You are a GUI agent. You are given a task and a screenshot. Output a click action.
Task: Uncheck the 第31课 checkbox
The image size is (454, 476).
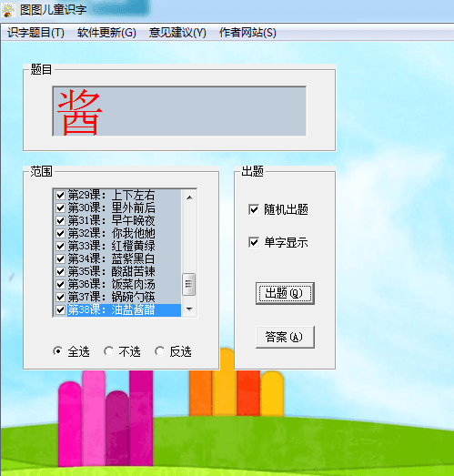coord(60,220)
